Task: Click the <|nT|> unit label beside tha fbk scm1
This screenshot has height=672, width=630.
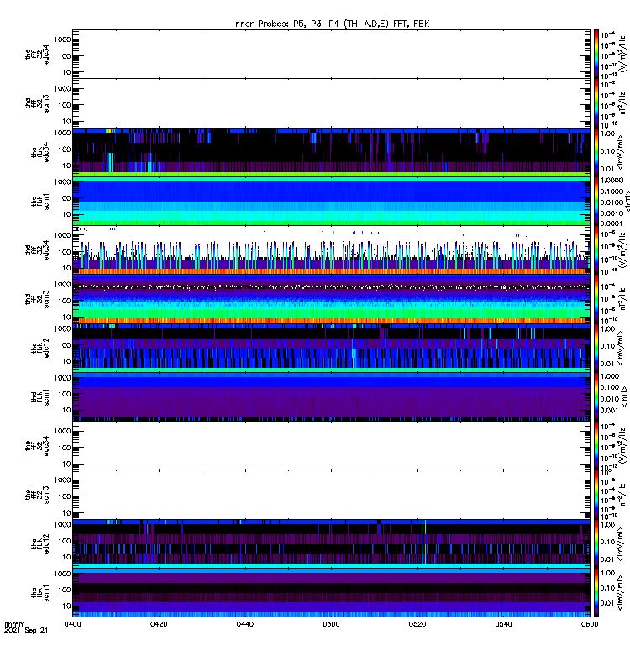Action: pos(627,202)
